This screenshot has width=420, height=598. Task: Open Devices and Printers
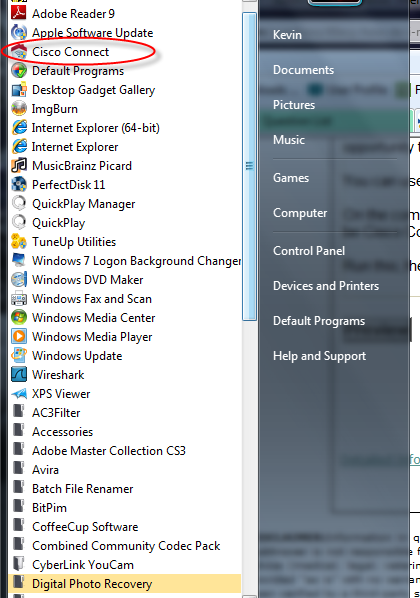pos(326,286)
